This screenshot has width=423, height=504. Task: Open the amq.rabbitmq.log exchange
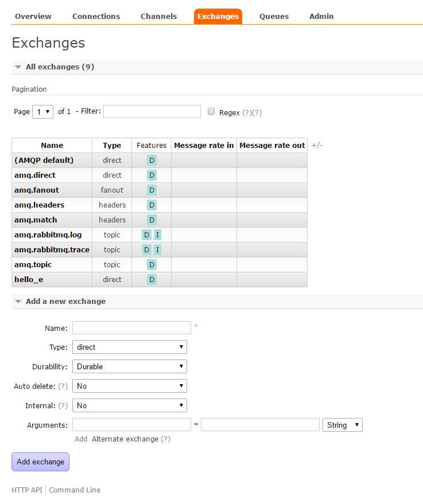coord(48,235)
